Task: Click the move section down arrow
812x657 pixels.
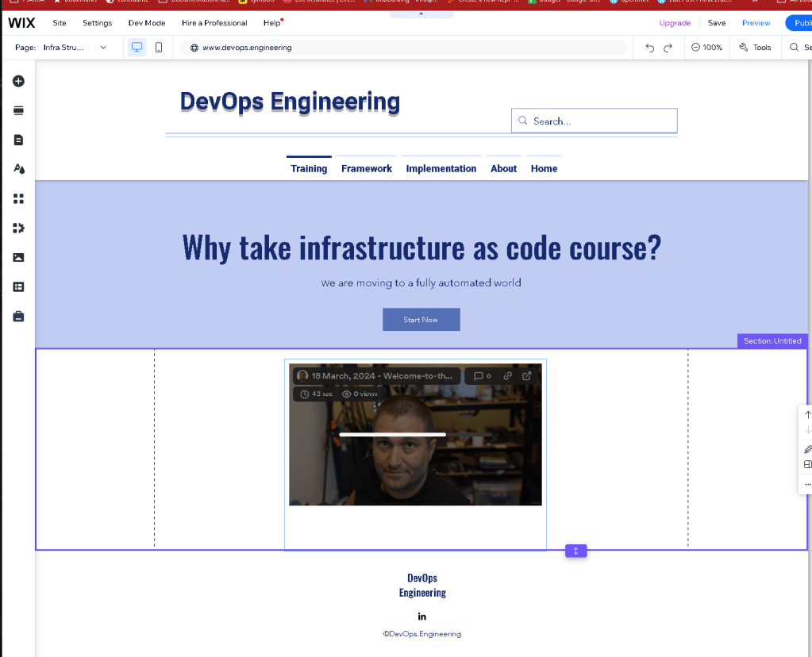Action: pos(807,429)
